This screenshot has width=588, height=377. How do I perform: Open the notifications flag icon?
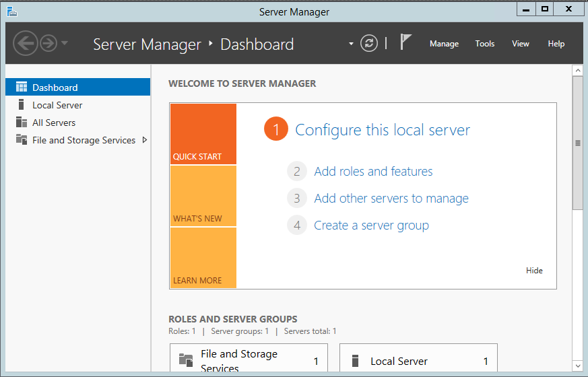click(405, 42)
